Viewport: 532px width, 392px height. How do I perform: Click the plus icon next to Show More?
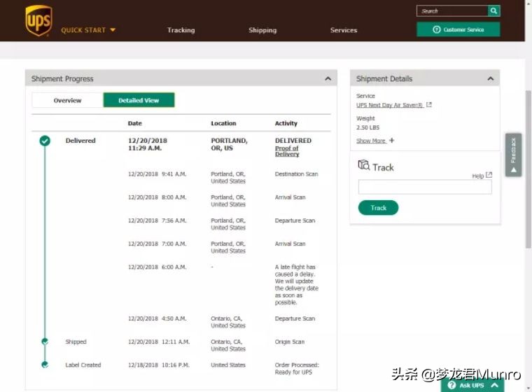pyautogui.click(x=391, y=140)
